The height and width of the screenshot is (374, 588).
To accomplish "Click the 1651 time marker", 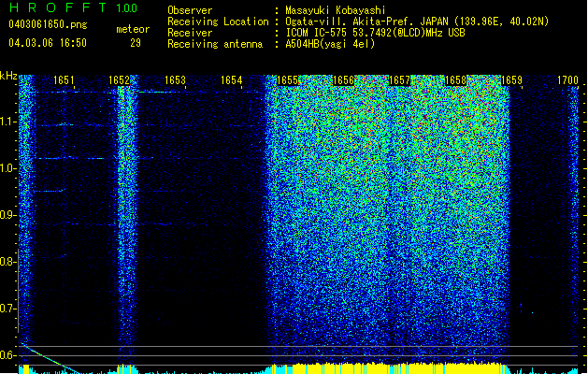I will point(64,80).
